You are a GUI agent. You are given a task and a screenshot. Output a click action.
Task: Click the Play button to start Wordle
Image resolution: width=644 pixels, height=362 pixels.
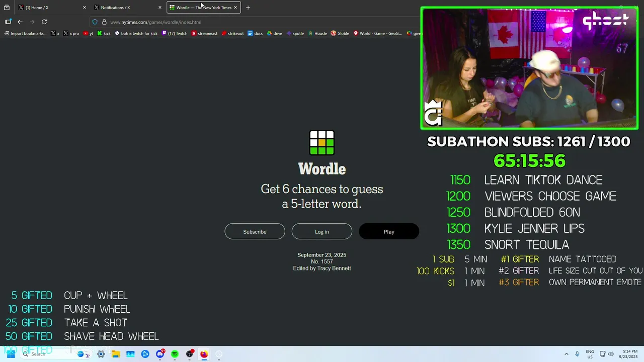(x=389, y=231)
